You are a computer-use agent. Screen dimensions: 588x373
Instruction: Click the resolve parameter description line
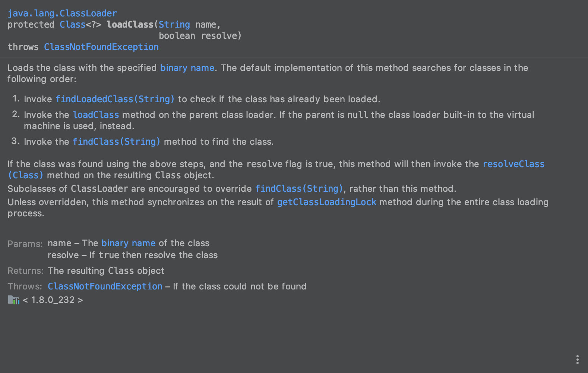point(133,255)
